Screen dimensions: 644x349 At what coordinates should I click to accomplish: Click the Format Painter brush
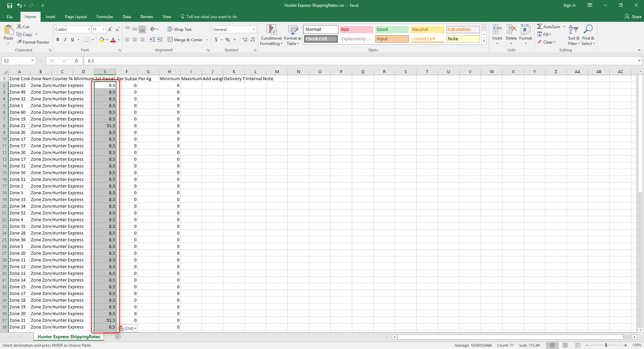click(x=19, y=42)
